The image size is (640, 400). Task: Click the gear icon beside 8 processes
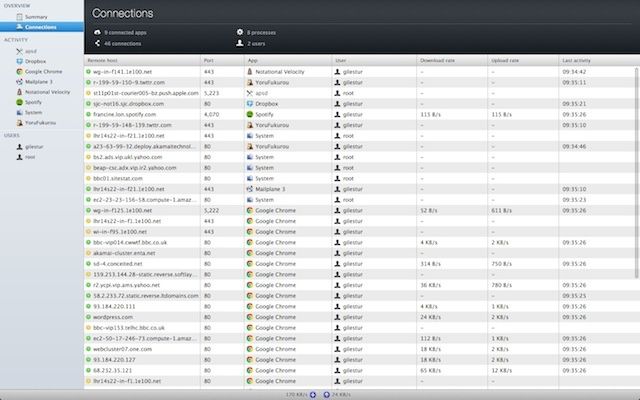240,32
